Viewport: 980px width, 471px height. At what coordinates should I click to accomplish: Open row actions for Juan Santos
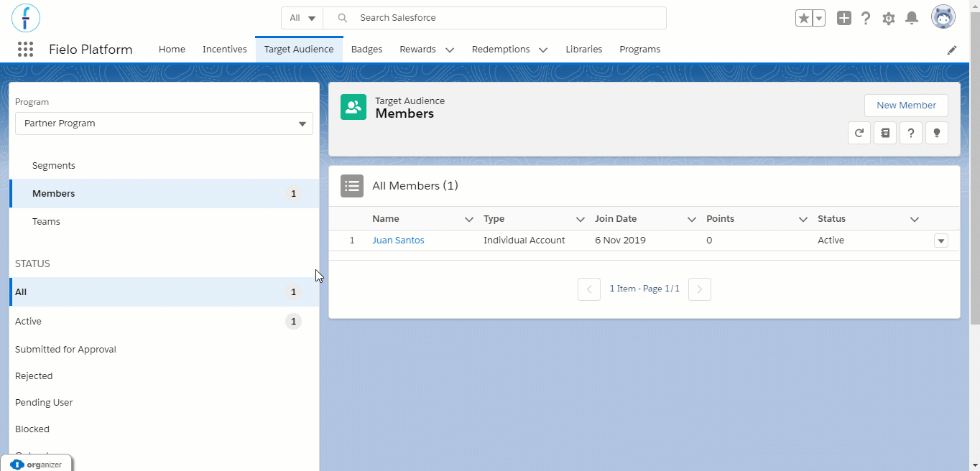click(x=941, y=241)
